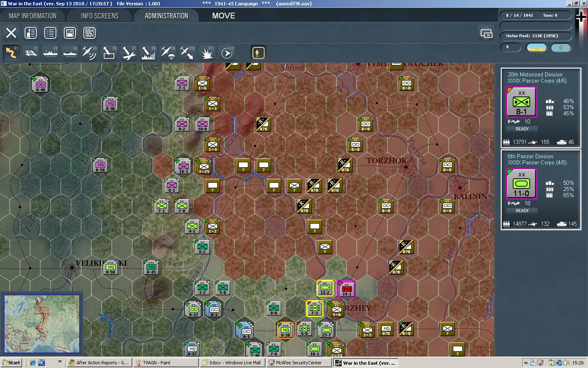Click the X exit icon in toolbar
The width and height of the screenshot is (588, 368).
(x=11, y=33)
